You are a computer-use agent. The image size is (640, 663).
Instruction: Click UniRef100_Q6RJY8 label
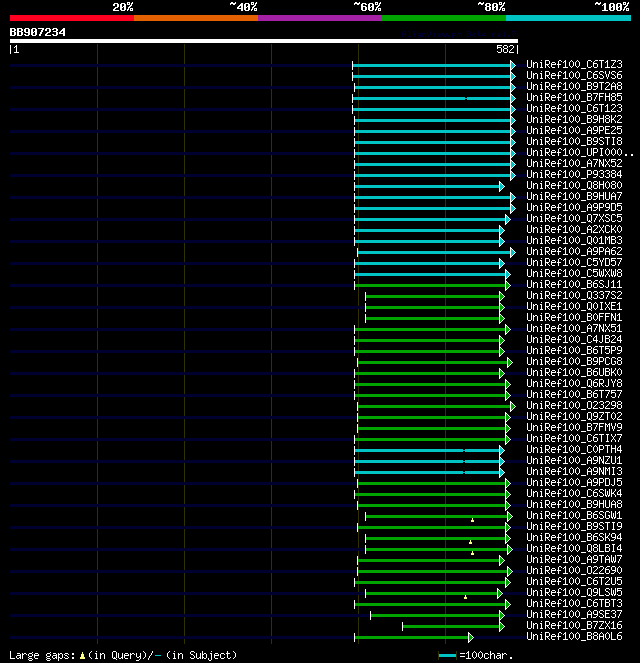click(x=574, y=383)
